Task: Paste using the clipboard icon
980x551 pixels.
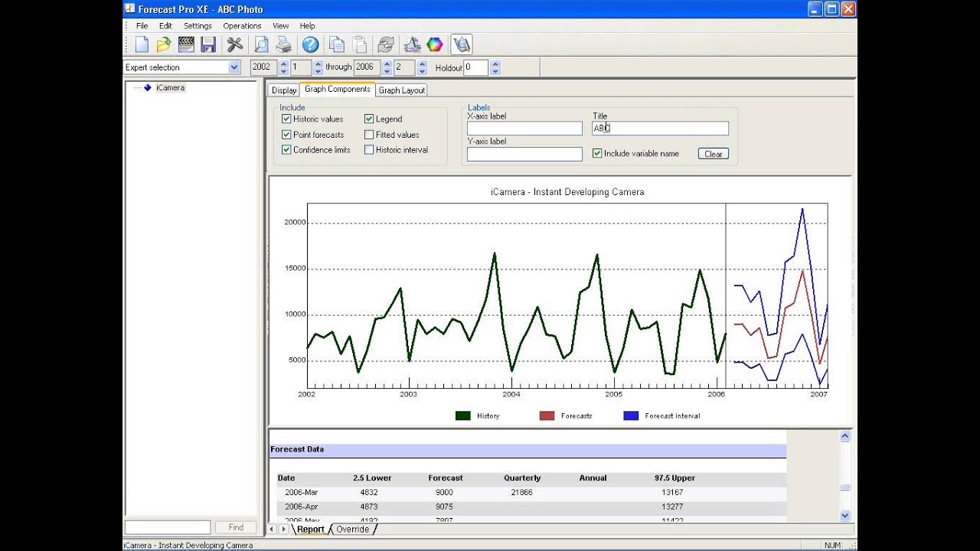Action: [x=359, y=44]
